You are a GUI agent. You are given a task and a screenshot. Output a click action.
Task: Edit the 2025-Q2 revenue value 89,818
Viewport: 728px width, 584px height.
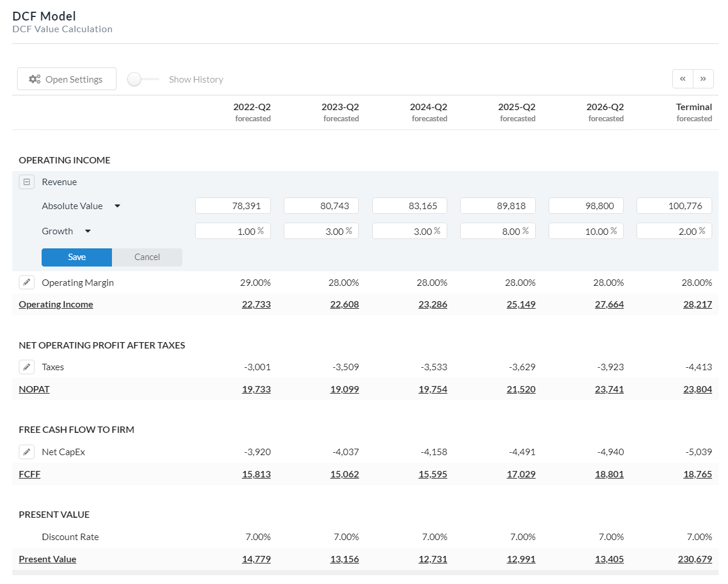pyautogui.click(x=498, y=206)
